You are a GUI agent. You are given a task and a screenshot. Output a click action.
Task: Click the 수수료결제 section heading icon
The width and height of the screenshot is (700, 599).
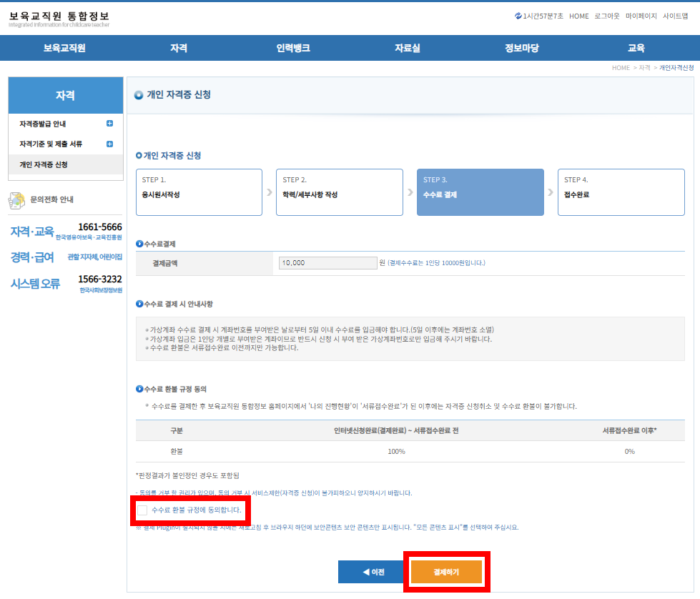tap(139, 244)
